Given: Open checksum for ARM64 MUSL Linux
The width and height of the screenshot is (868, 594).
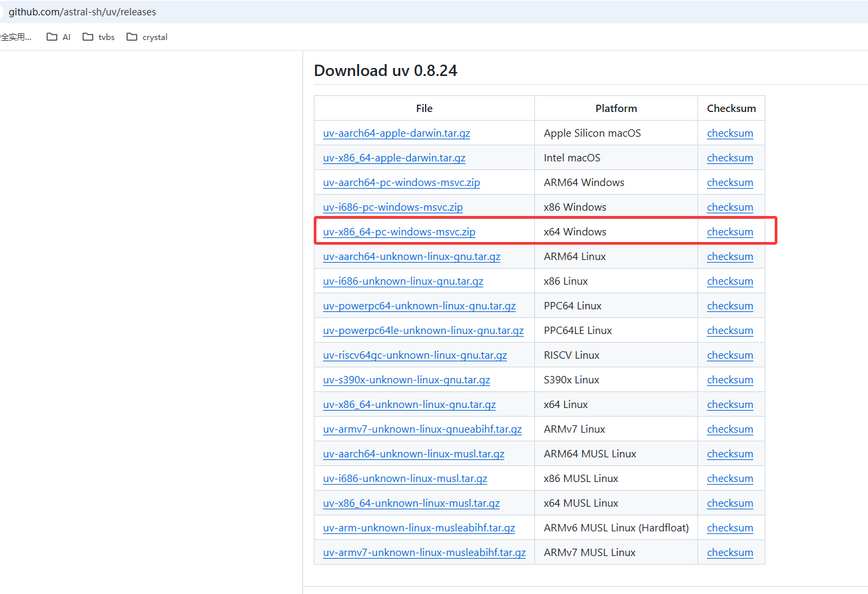Looking at the screenshot, I should point(730,454).
